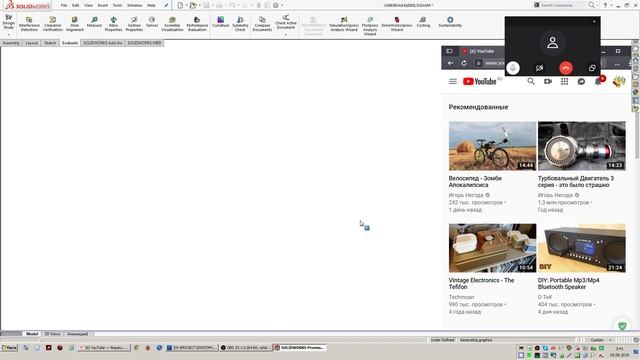The image size is (640, 360).
Task: Switch to SOLIDWORKS Add-Ins tab
Action: pyautogui.click(x=102, y=43)
